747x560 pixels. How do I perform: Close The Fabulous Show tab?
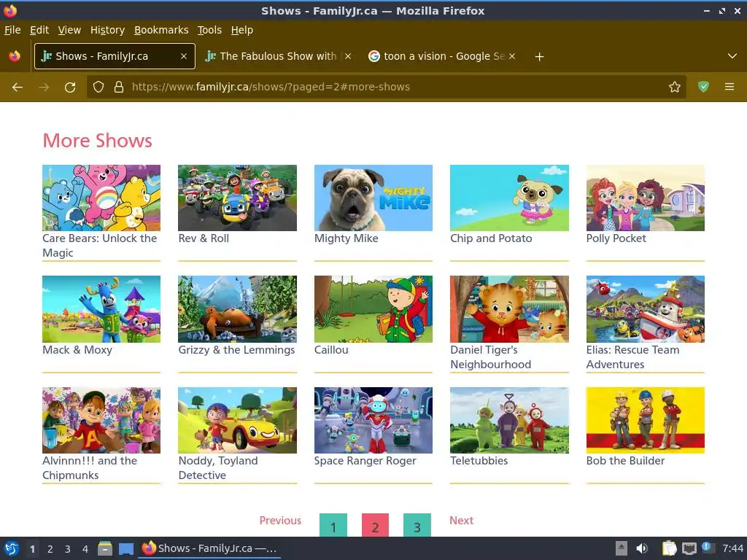click(348, 56)
